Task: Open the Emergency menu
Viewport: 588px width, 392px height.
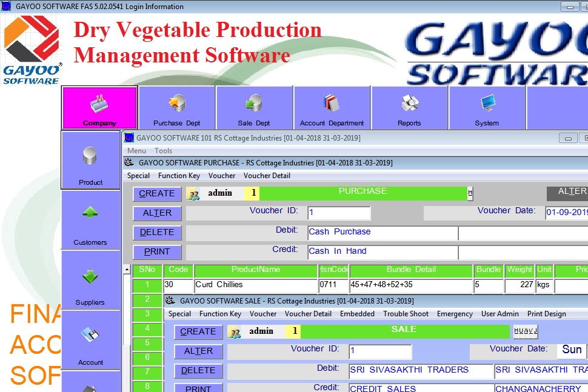Action: click(x=455, y=314)
